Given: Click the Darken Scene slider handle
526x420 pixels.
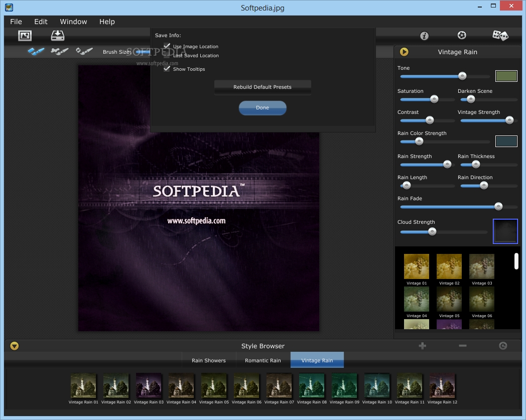Looking at the screenshot, I should (x=471, y=99).
